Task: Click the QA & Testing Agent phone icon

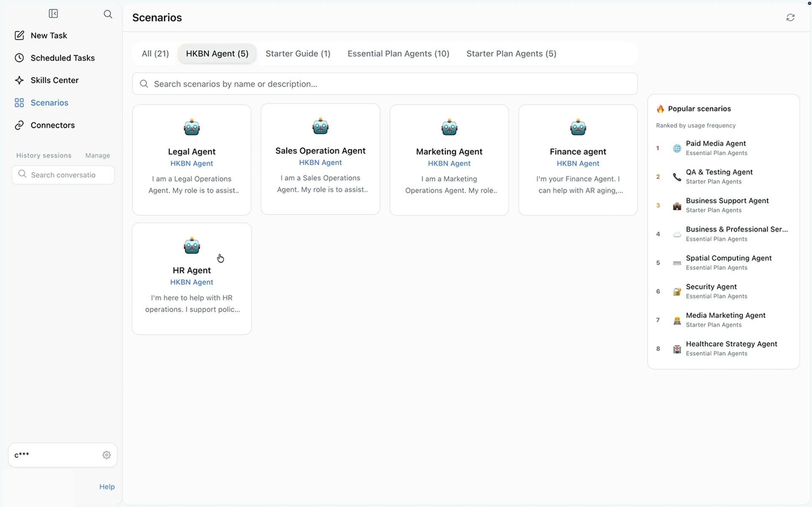Action: [x=677, y=177]
